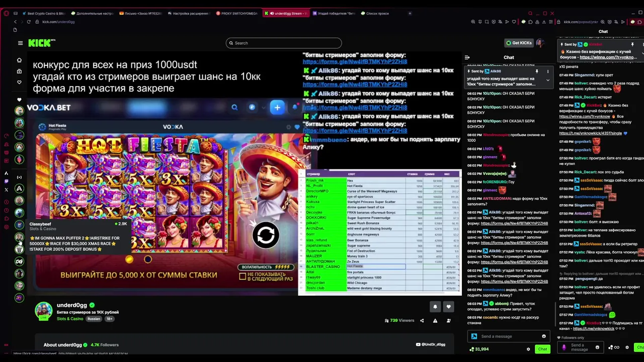Image resolution: width=644 pixels, height=362 pixels.
Task: Click the Russian language tag
Action: 94,319
